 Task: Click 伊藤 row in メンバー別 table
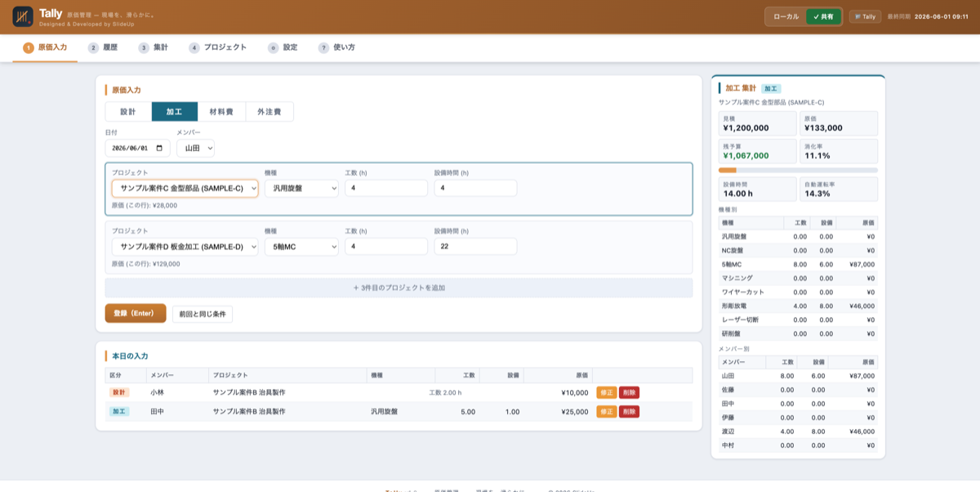(798, 418)
